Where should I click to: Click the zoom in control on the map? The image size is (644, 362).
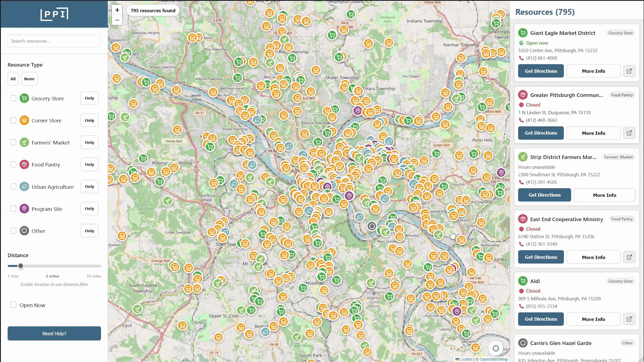click(x=117, y=10)
